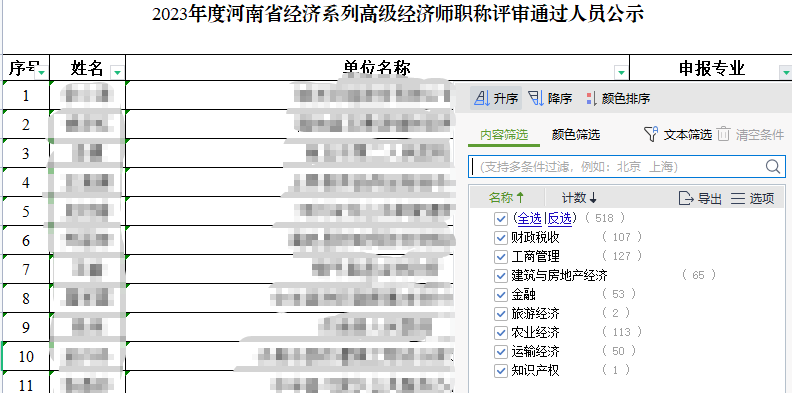Image resolution: width=792 pixels, height=393 pixels.
Task: Open filter dropdown on 序号 column
Action: tap(41, 73)
